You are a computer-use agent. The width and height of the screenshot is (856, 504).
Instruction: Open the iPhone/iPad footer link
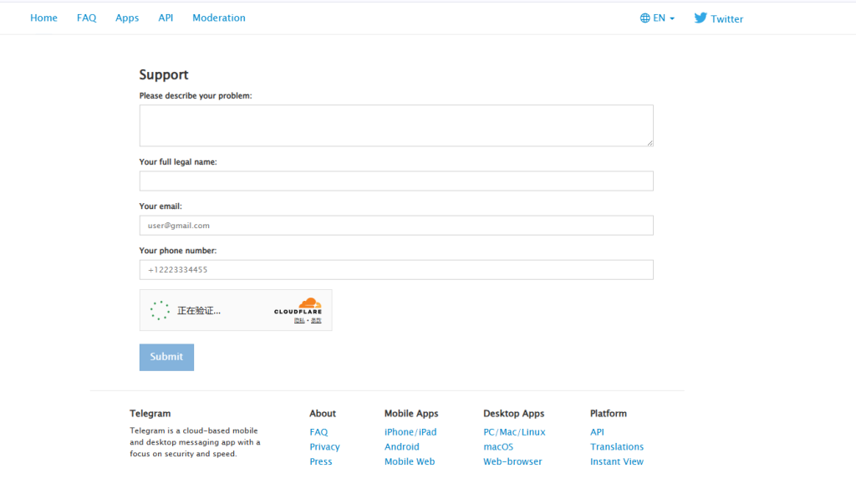(410, 432)
